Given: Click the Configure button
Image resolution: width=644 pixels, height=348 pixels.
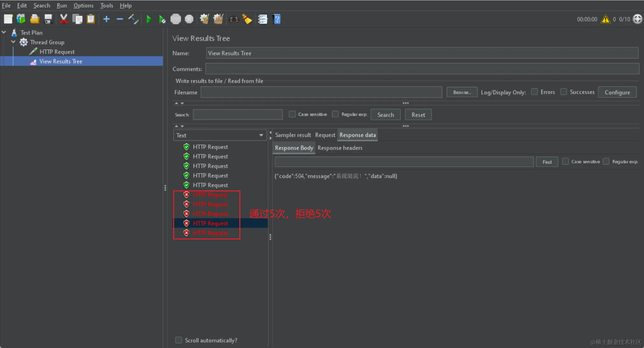Looking at the screenshot, I should 617,92.
